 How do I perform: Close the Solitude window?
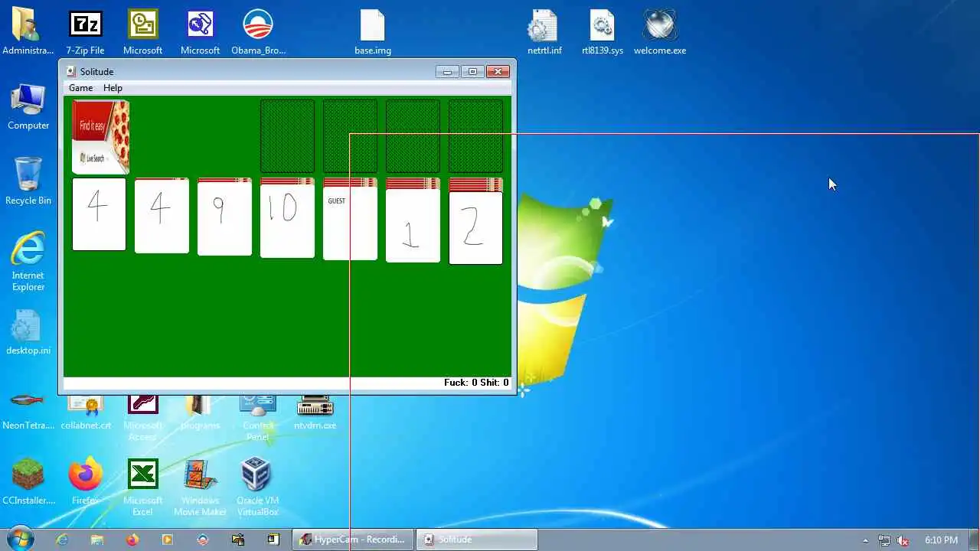point(498,71)
